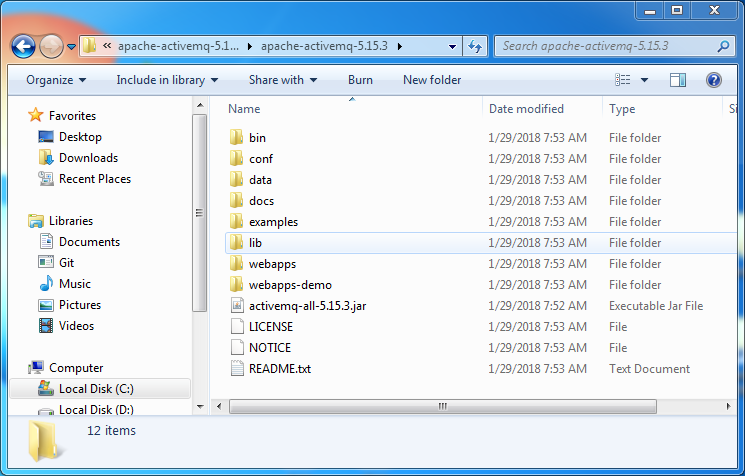
Task: Select the conf folder icon
Action: pyautogui.click(x=237, y=158)
